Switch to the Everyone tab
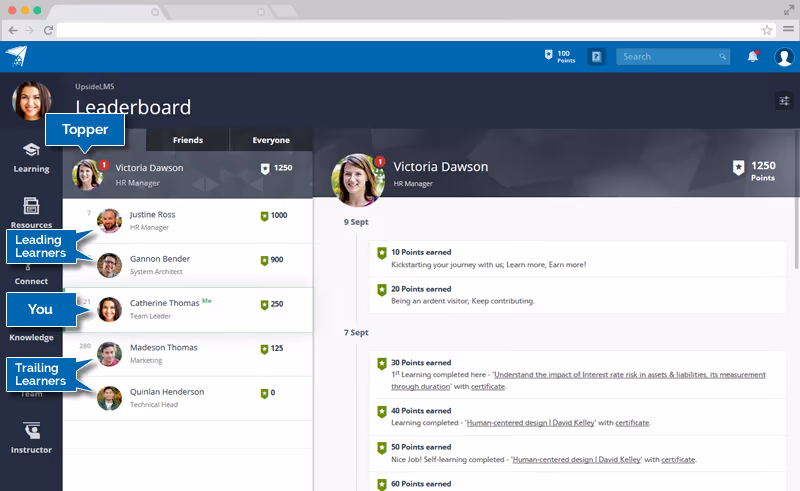The image size is (800, 491). click(271, 140)
